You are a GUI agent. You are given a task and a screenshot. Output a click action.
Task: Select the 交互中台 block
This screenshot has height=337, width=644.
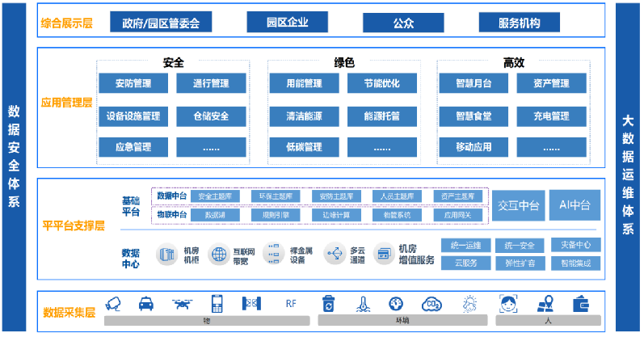(x=519, y=205)
